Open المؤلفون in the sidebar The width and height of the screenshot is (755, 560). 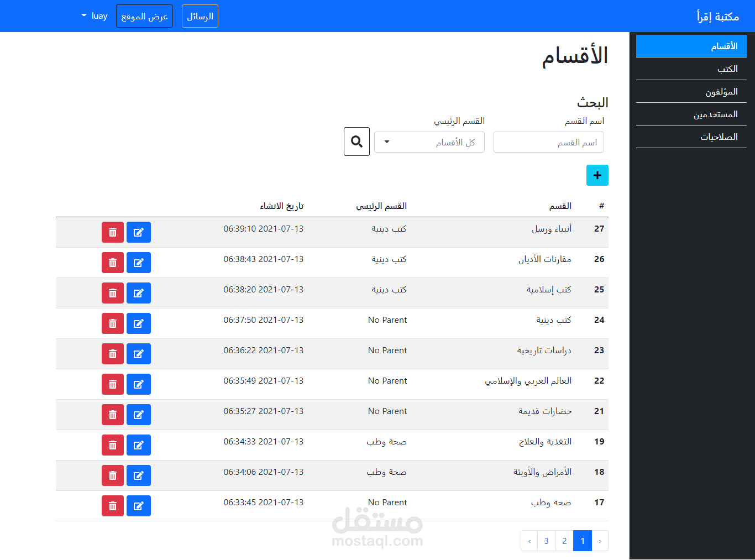[691, 91]
